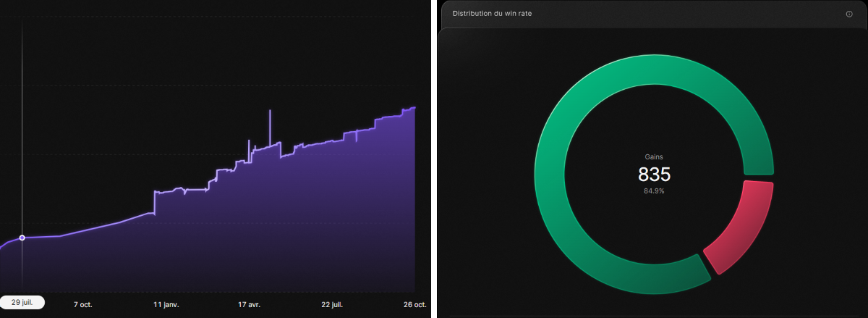This screenshot has width=868, height=318.
Task: Click the 84.9% win rate value
Action: (x=654, y=191)
